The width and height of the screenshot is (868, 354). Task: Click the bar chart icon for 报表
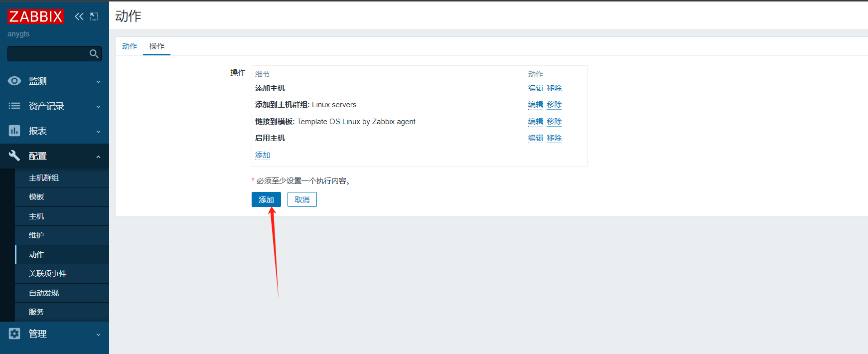point(14,131)
